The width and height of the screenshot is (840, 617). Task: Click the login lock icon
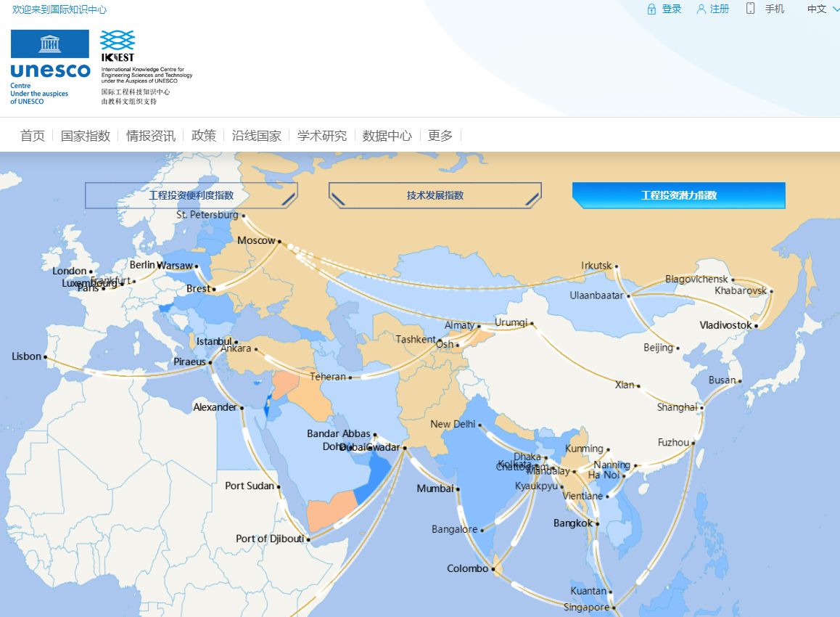pos(651,9)
